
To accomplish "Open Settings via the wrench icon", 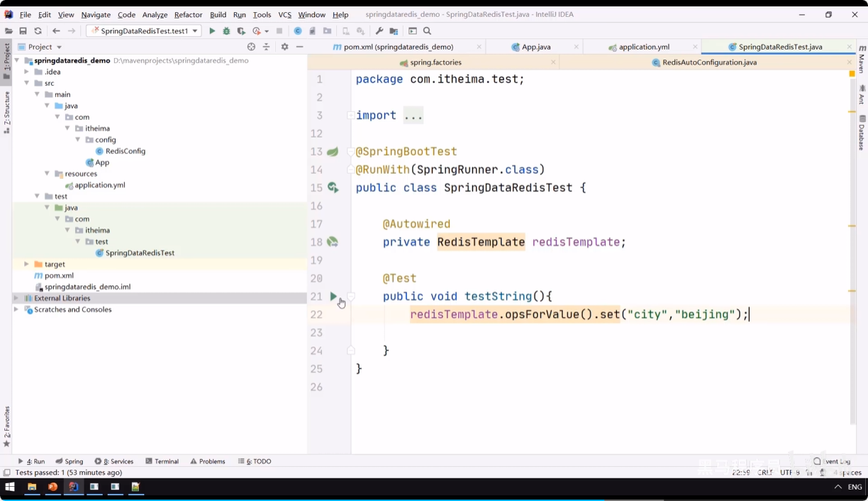I will click(379, 31).
